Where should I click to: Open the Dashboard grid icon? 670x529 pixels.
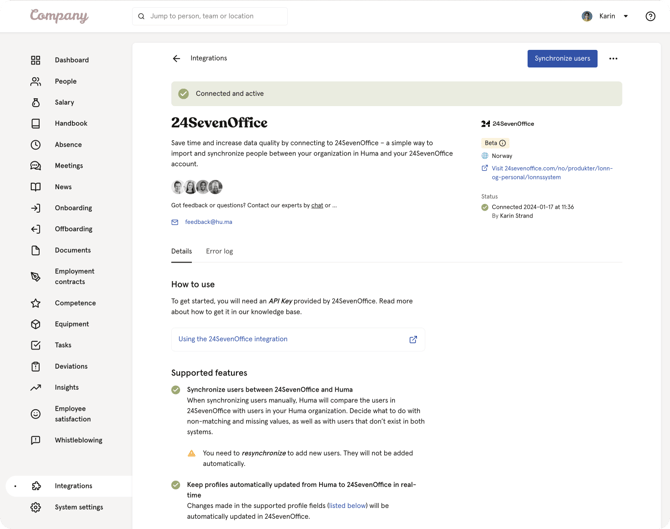pos(35,60)
